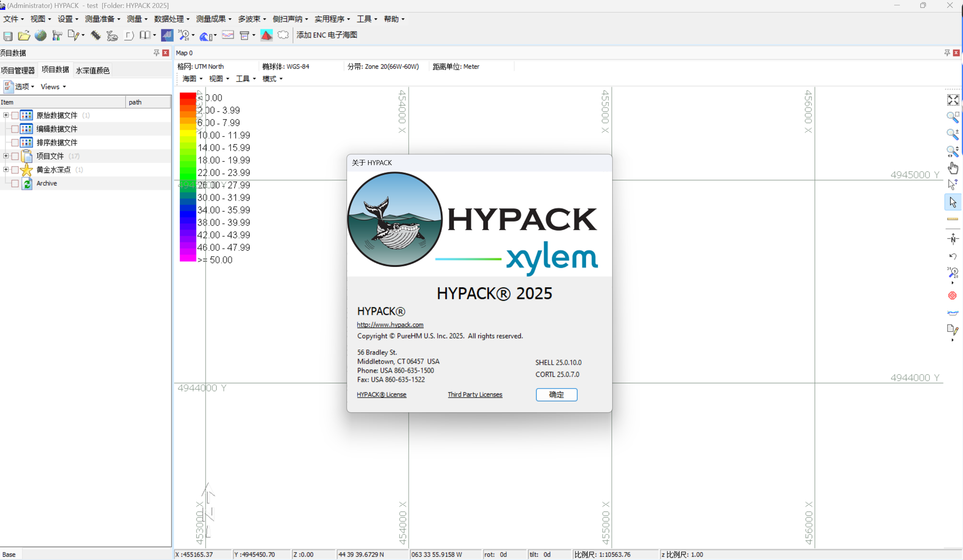
Task: Click the Third Party Licenses link
Action: click(x=475, y=394)
